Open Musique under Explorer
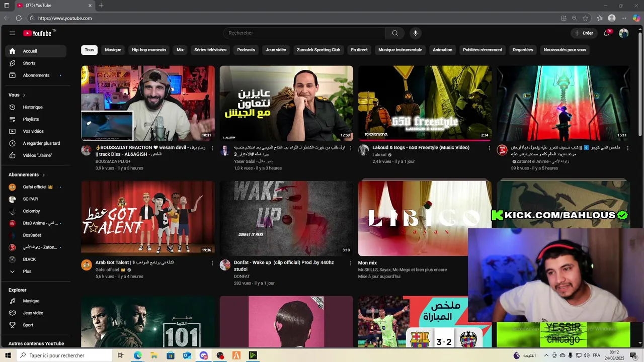The width and height of the screenshot is (644, 362). pyautogui.click(x=36, y=301)
